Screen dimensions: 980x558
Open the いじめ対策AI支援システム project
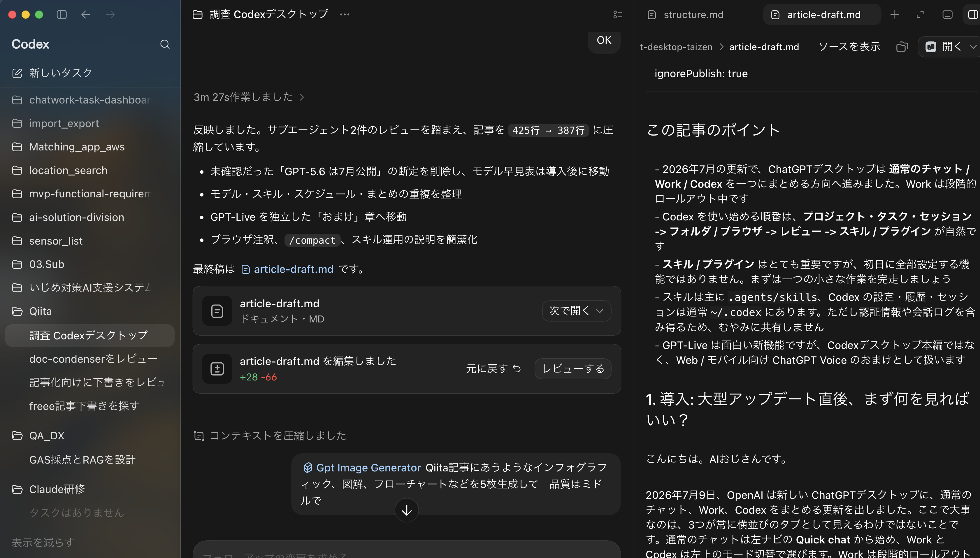point(90,287)
